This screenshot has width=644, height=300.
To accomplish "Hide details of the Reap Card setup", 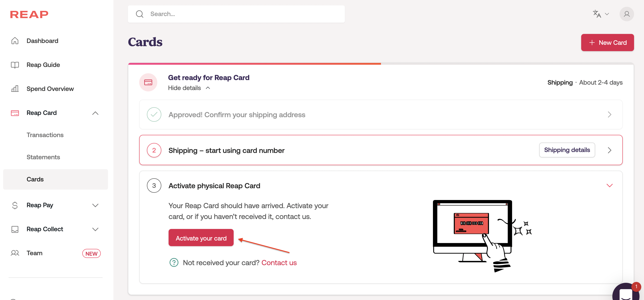I will (189, 88).
